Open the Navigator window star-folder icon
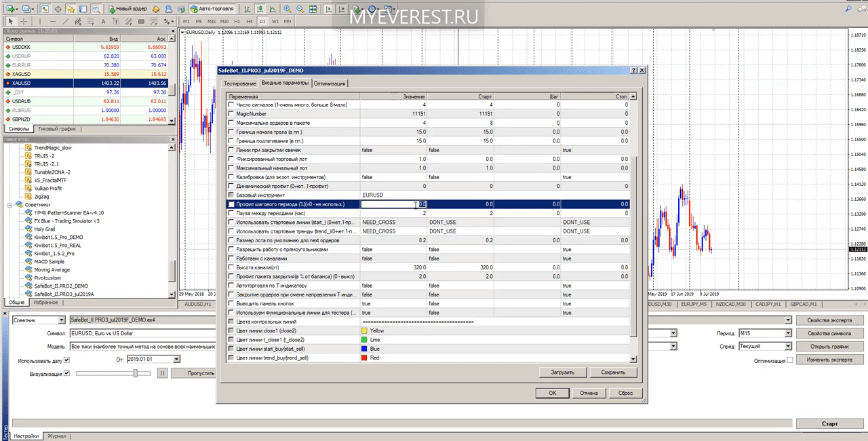 (71, 9)
